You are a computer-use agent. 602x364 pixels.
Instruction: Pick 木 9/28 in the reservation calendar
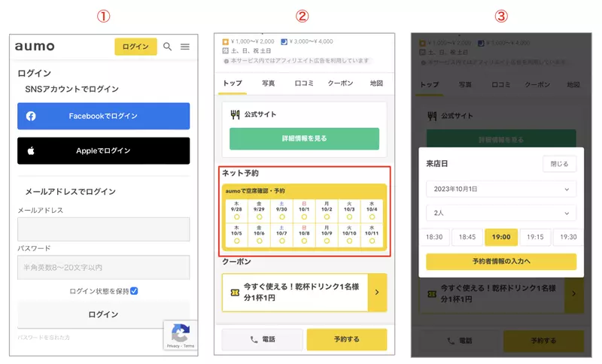pos(236,211)
